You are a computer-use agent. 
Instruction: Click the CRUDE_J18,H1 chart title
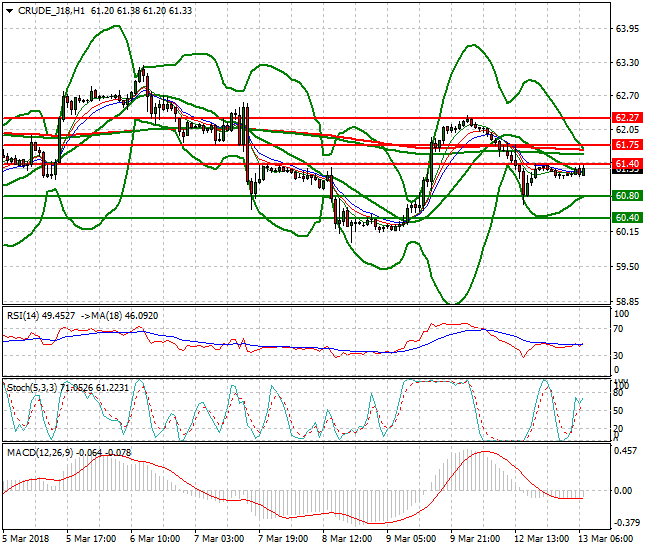[50, 9]
